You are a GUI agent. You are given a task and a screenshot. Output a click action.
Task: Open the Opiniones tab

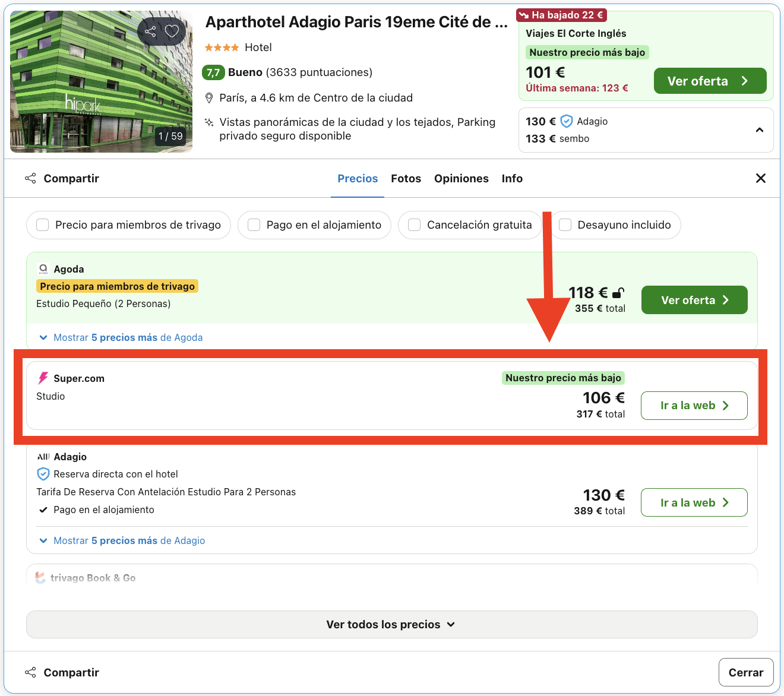[x=461, y=178]
